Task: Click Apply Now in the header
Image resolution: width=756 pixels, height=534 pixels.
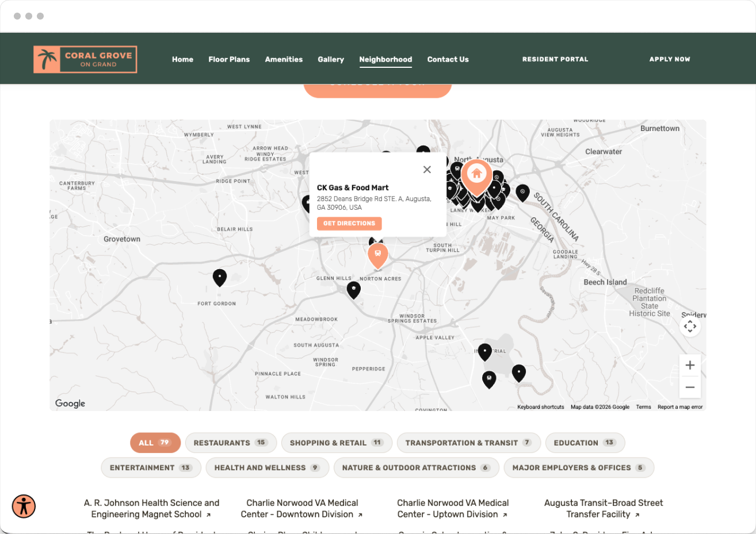Action: click(x=670, y=59)
